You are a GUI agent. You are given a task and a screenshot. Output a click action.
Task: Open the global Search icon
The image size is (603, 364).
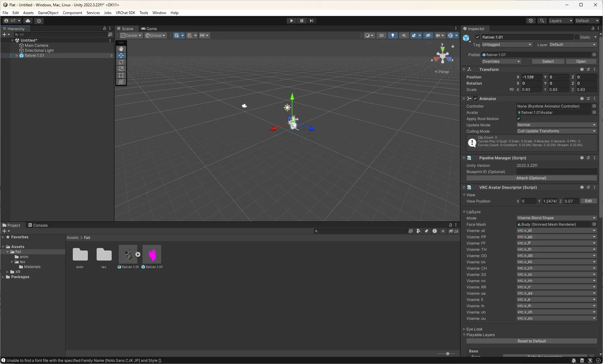(542, 21)
